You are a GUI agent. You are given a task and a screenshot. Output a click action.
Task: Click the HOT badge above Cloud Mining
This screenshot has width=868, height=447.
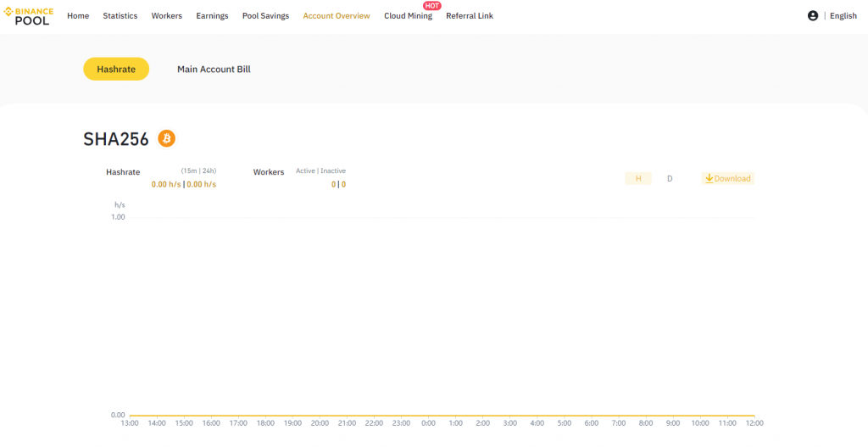[431, 6]
